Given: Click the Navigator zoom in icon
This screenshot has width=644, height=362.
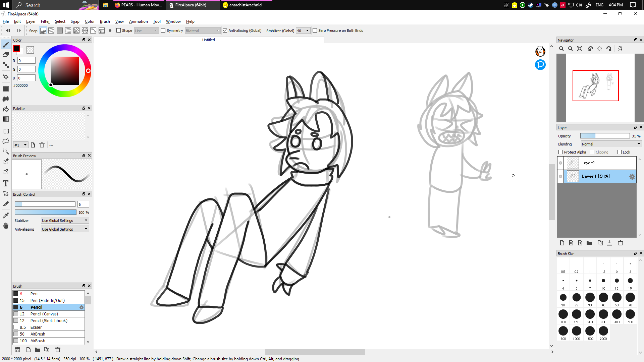Looking at the screenshot, I should coord(561,49).
